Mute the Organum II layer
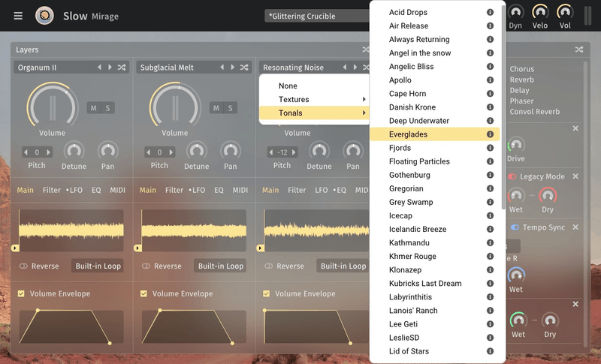This screenshot has width=601, height=364. (94, 108)
